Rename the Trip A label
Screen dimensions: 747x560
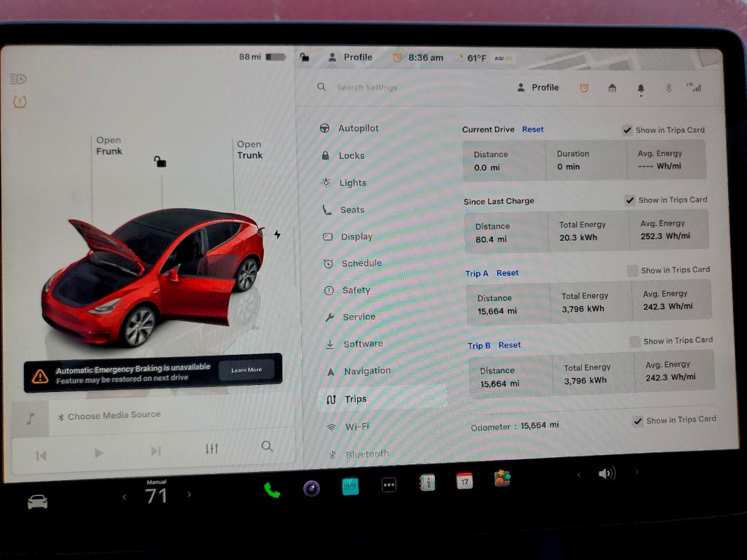477,274
